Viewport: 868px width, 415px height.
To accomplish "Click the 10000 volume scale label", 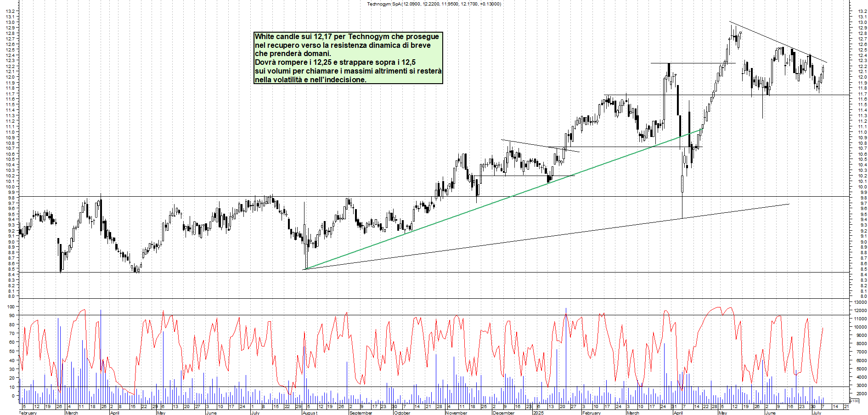I will click(x=860, y=327).
